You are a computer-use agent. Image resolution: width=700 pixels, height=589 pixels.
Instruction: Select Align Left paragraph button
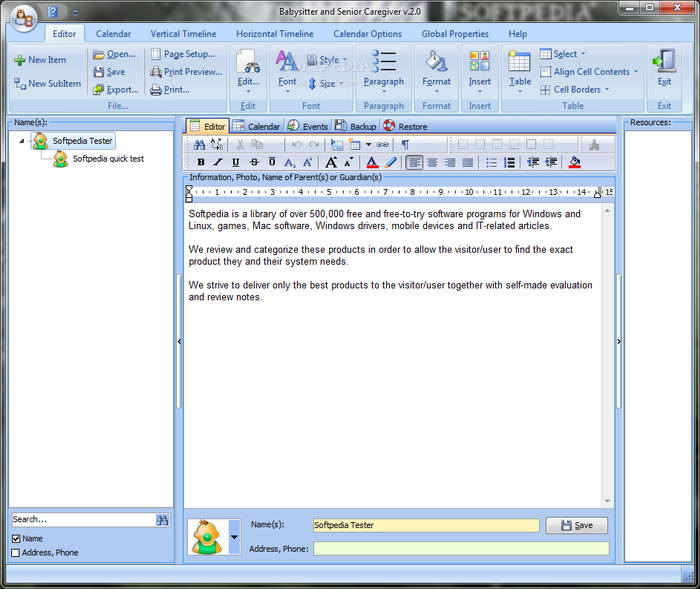[414, 163]
